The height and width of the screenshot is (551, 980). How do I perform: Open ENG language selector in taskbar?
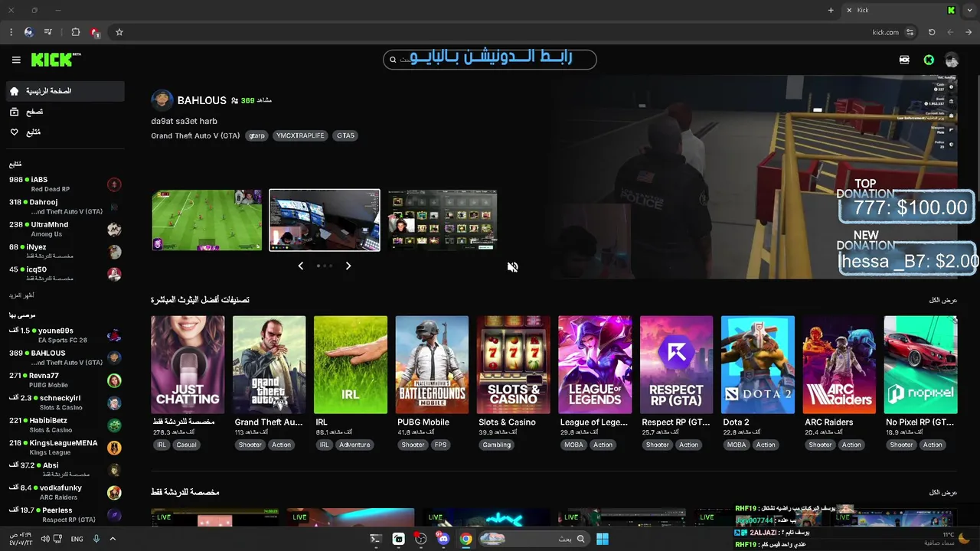click(x=77, y=539)
